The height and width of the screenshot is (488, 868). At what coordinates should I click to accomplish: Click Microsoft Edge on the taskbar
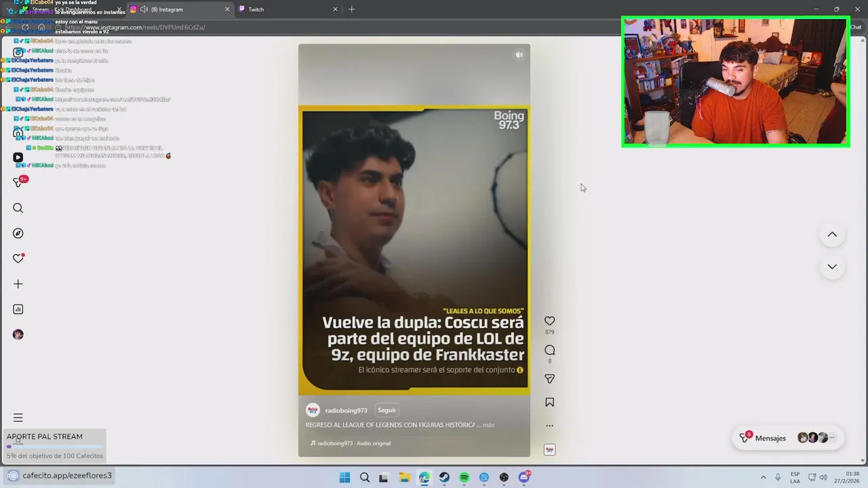(x=424, y=477)
